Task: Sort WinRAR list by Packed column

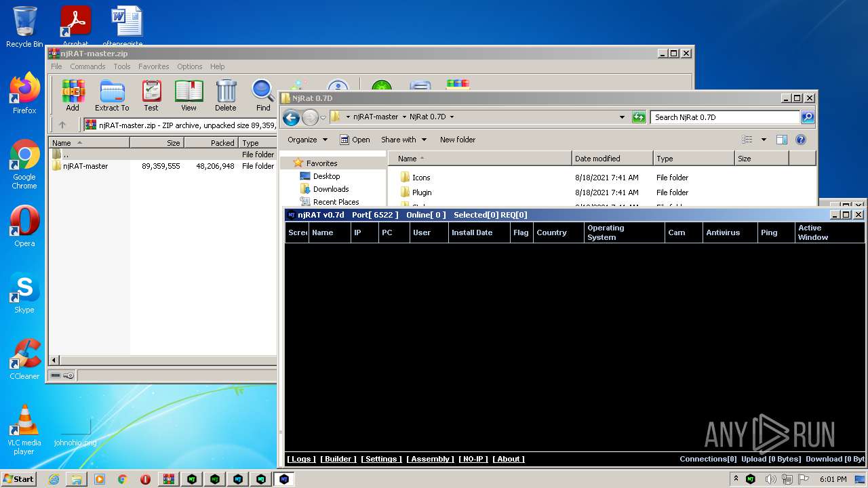Action: (211, 143)
